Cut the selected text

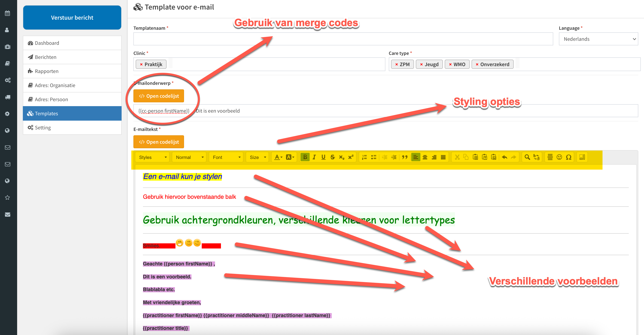(x=457, y=157)
